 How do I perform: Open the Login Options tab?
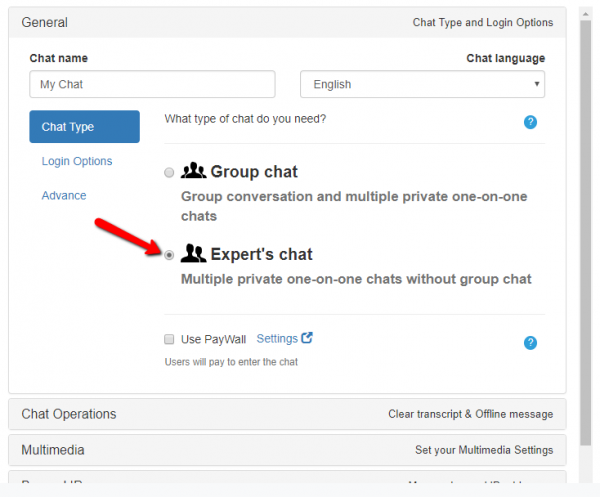tap(77, 161)
